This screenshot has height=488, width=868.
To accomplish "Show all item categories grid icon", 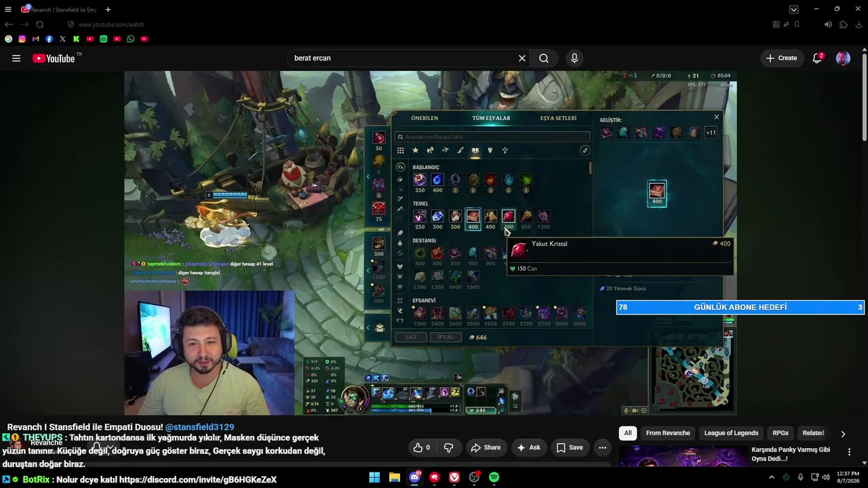I will point(400,150).
